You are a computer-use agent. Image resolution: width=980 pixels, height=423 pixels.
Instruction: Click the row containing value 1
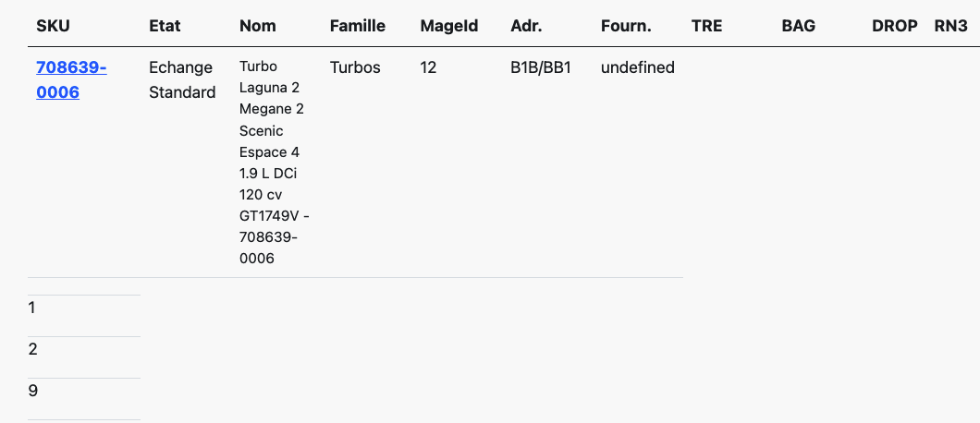pos(84,316)
